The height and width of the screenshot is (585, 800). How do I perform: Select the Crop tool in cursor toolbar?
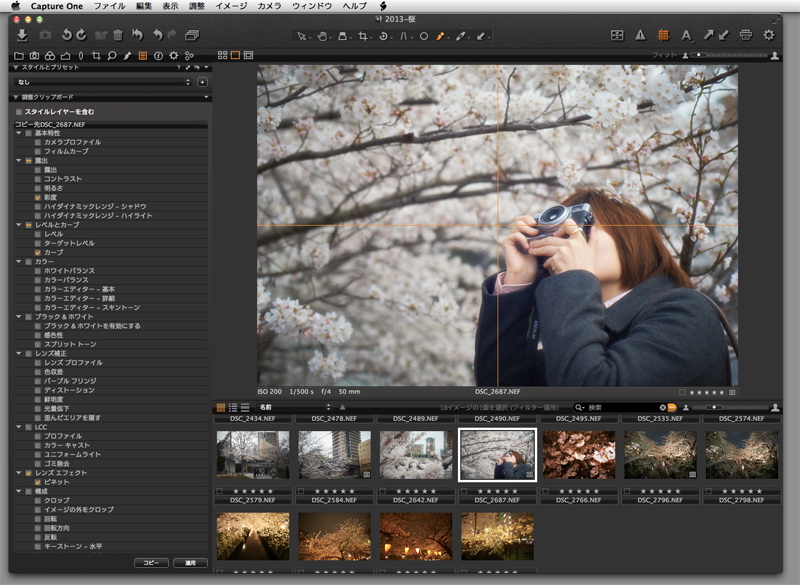click(x=365, y=36)
